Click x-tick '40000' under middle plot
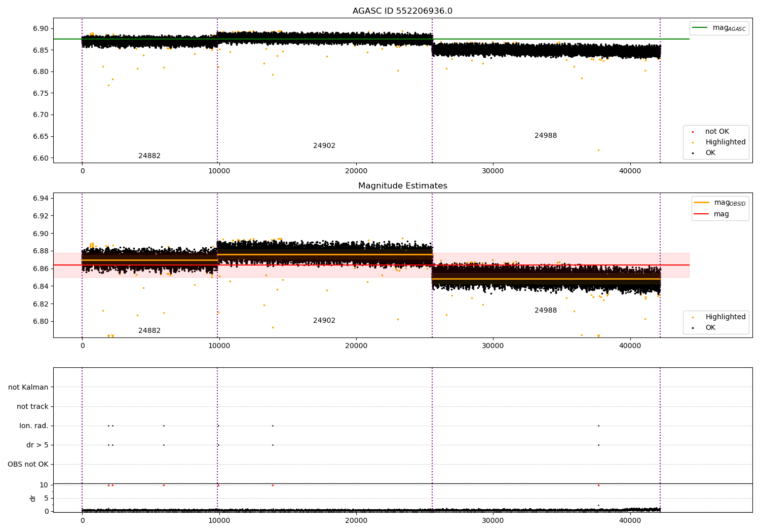The width and height of the screenshot is (760, 532). tap(630, 346)
